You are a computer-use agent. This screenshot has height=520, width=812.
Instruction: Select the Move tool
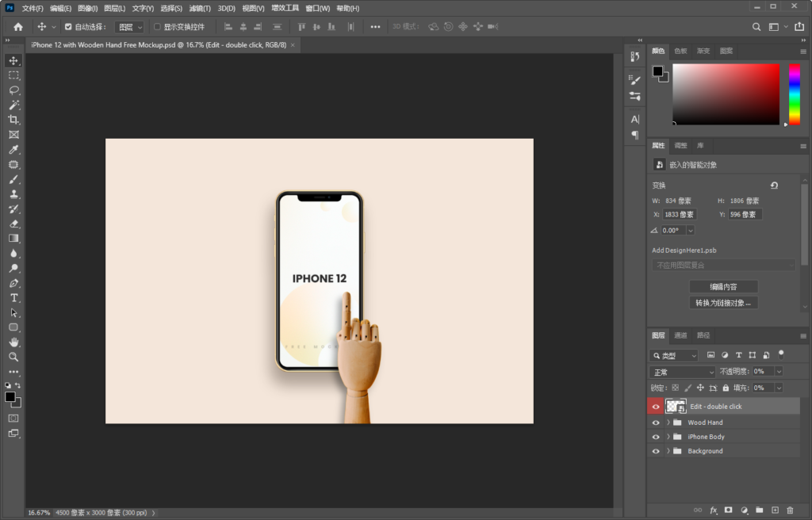tap(13, 60)
